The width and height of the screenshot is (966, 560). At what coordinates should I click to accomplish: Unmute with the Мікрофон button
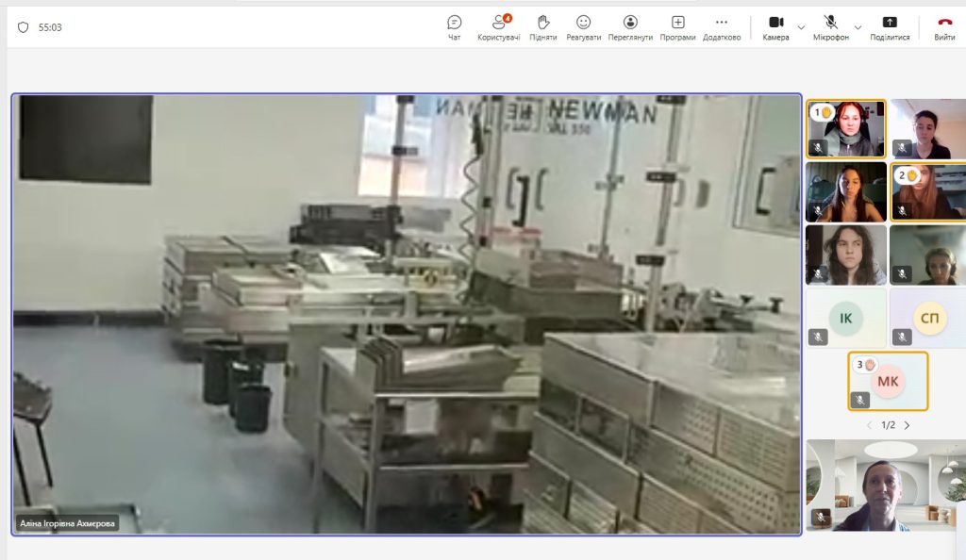point(830,27)
